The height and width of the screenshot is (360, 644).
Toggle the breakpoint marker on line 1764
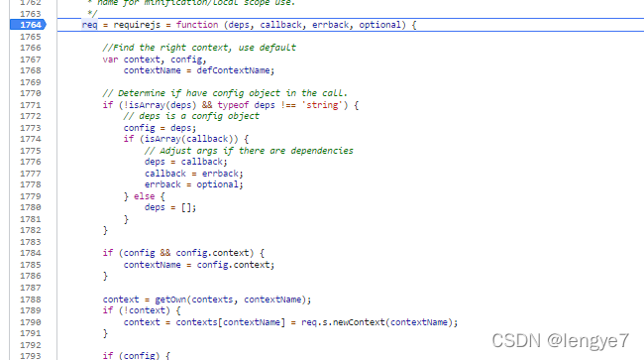tap(28, 25)
